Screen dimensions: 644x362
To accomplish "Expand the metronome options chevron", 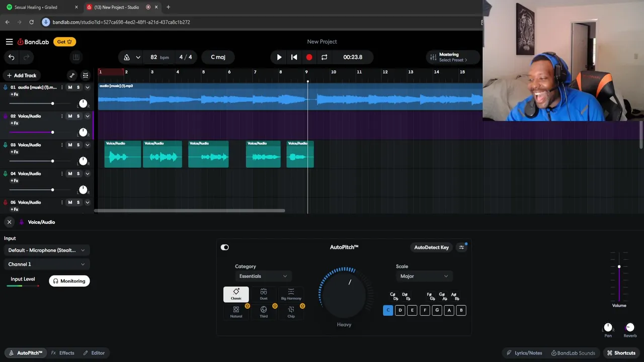I will (138, 57).
